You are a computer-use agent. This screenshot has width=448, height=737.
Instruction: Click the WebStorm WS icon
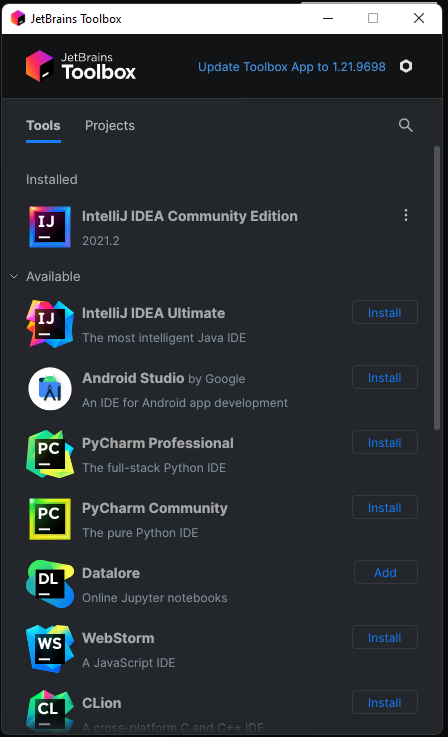(x=50, y=649)
